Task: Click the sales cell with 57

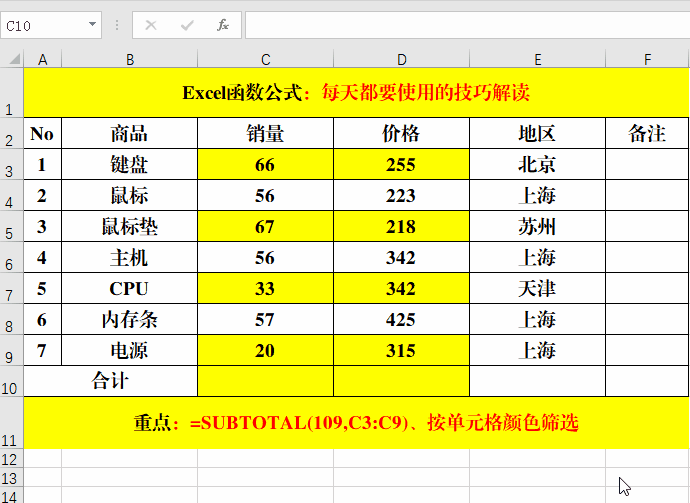Action: pyautogui.click(x=265, y=319)
